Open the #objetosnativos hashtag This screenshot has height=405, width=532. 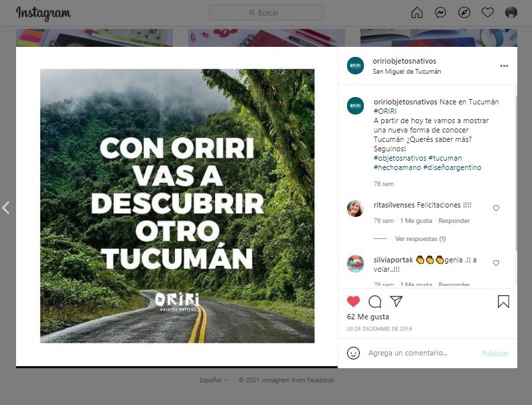point(400,158)
